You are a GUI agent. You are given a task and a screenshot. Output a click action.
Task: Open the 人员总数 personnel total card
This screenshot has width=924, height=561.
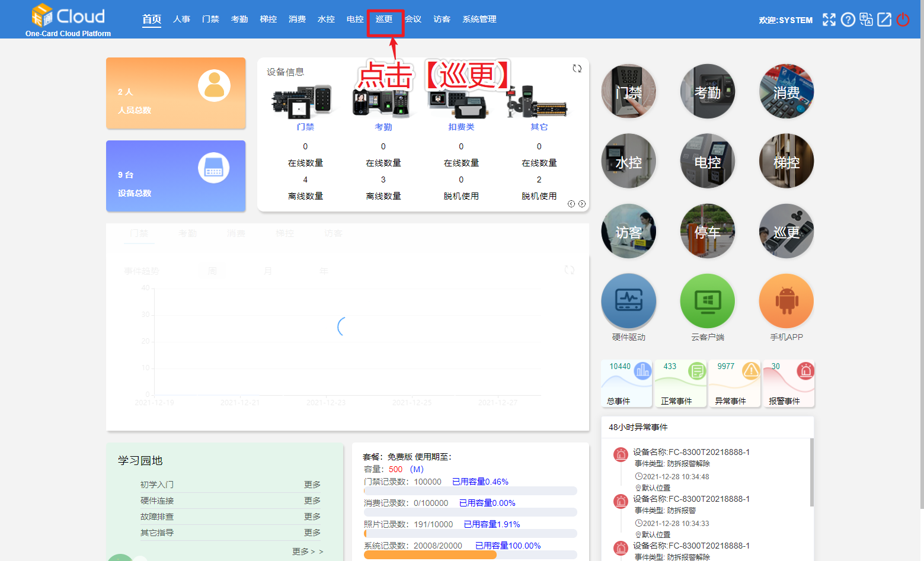pyautogui.click(x=175, y=93)
